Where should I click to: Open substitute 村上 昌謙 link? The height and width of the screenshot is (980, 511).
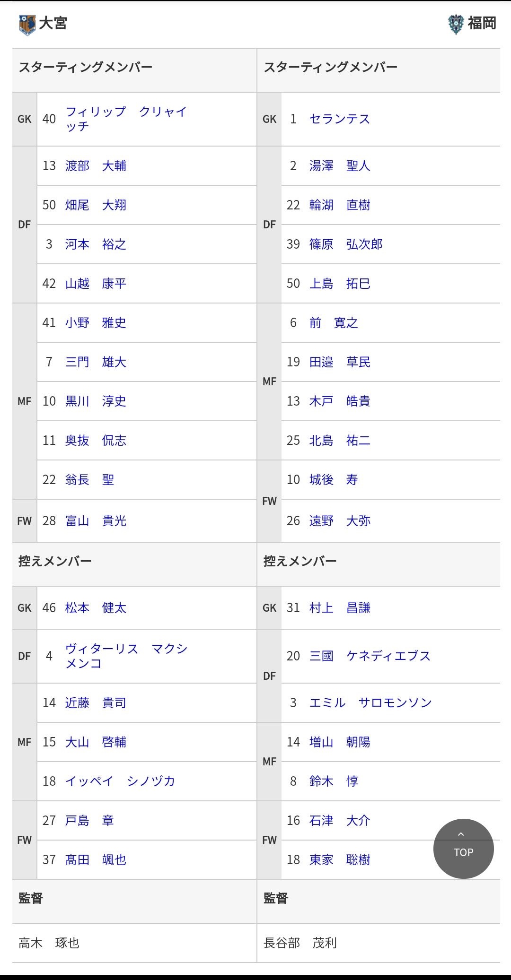pos(340,608)
